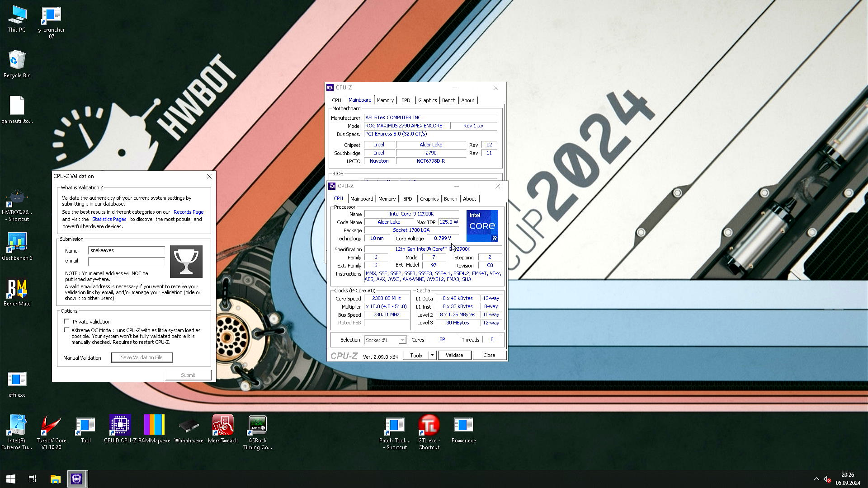The width and height of the screenshot is (868, 488).
Task: Launch MemTweakIt icon
Action: (x=223, y=429)
